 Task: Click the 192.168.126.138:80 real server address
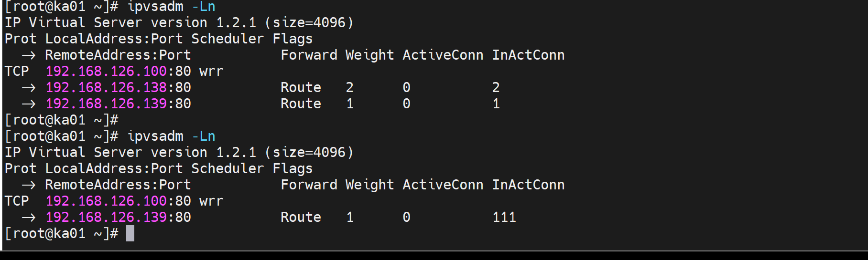(118, 88)
